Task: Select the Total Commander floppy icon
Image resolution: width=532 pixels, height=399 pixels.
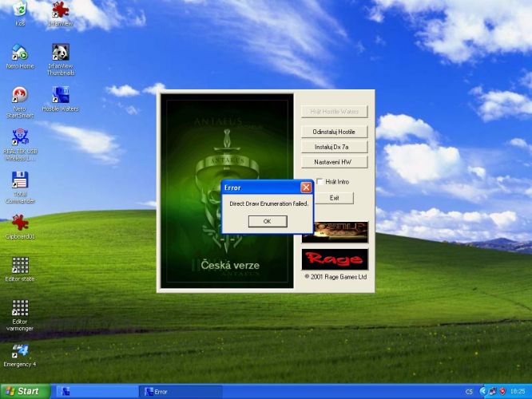Action: [x=20, y=188]
